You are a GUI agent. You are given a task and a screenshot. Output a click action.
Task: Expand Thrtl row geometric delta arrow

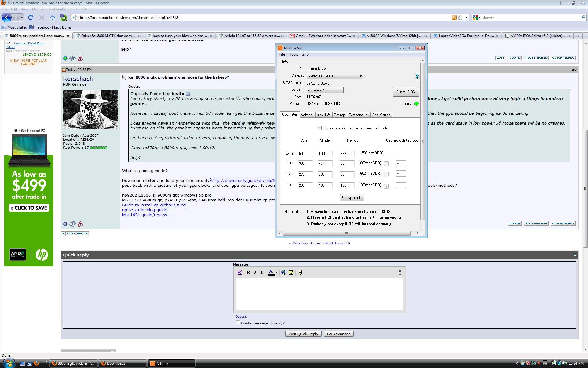386,174
